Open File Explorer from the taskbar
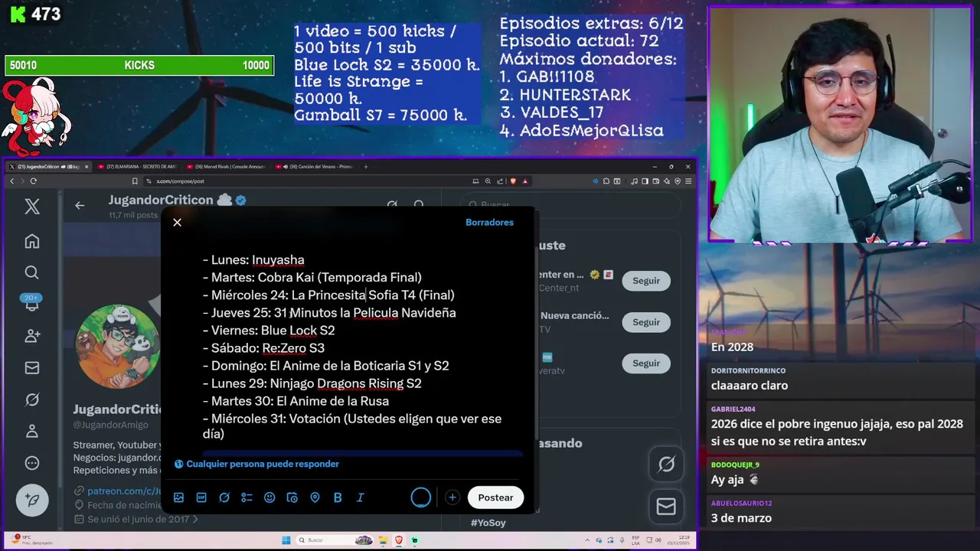The width and height of the screenshot is (980, 551). tap(384, 540)
